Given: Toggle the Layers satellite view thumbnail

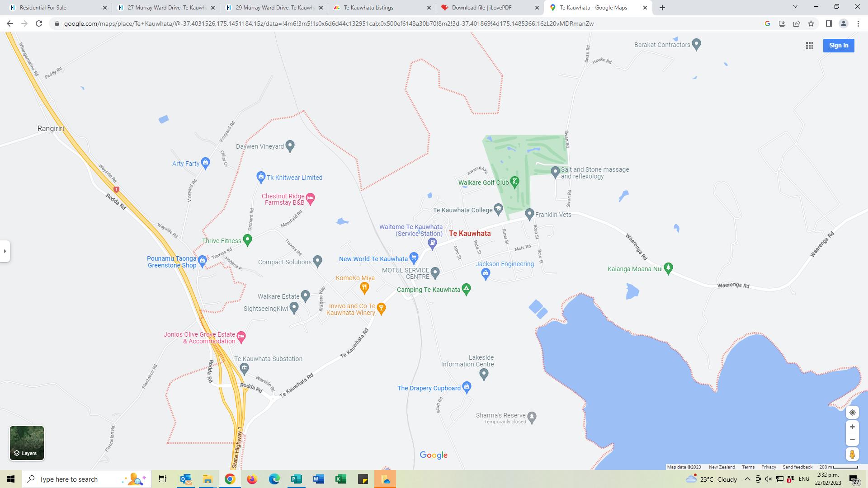Looking at the screenshot, I should (27, 443).
